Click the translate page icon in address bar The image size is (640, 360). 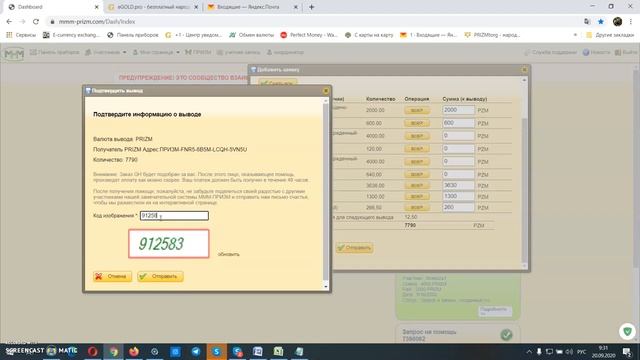click(587, 22)
